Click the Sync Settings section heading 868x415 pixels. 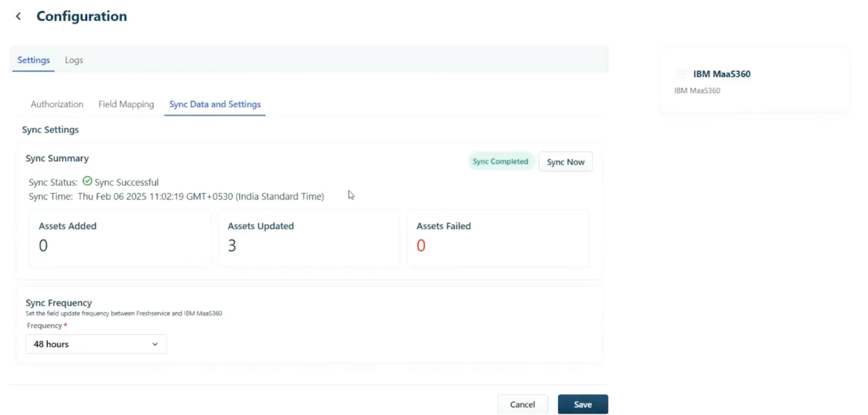tap(50, 130)
